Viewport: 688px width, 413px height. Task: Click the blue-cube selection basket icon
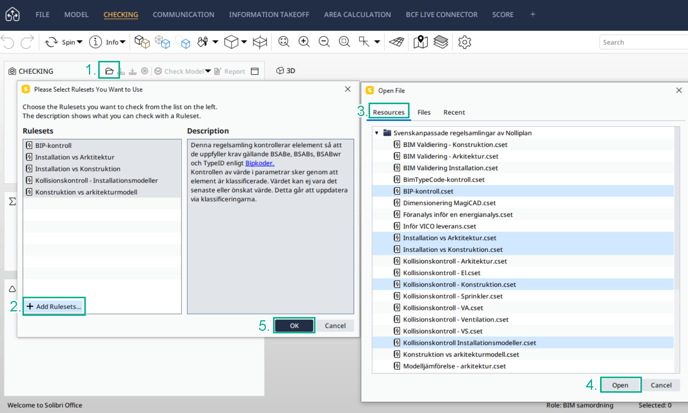[x=162, y=42]
